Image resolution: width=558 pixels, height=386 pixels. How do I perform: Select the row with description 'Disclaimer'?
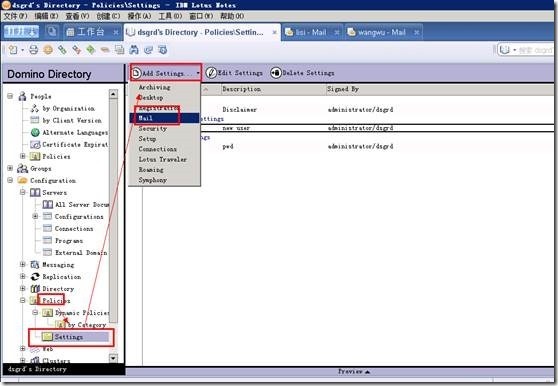click(x=341, y=110)
